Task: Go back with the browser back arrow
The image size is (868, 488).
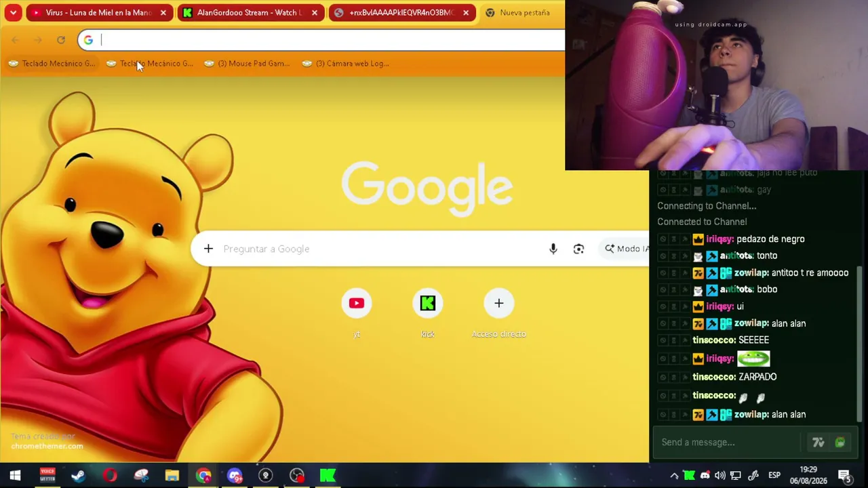Action: (x=15, y=40)
